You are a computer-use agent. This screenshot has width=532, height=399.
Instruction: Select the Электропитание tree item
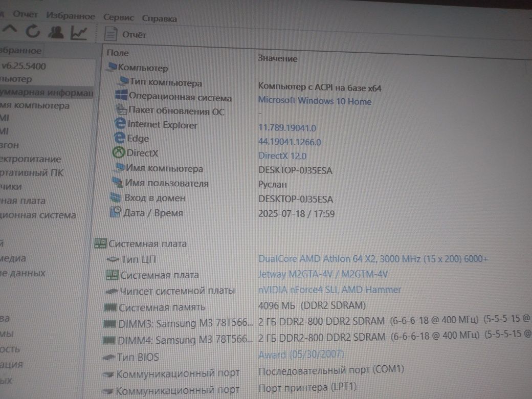pos(31,159)
